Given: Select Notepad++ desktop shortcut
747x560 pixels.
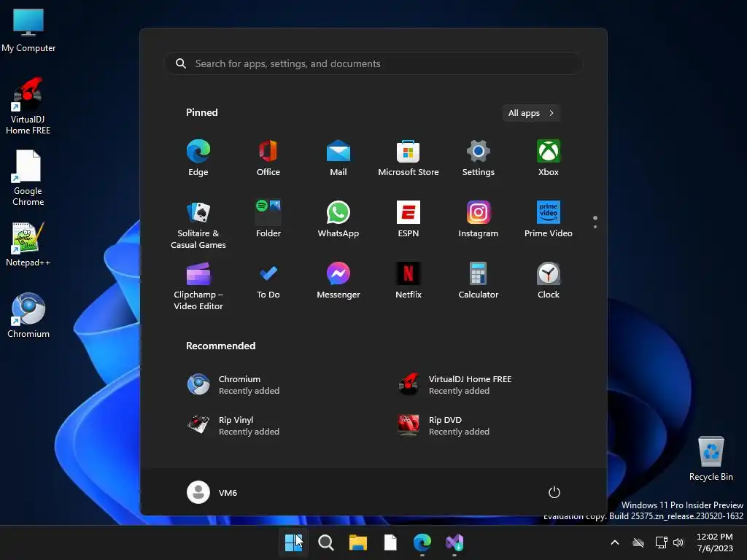Looking at the screenshot, I should (x=28, y=245).
